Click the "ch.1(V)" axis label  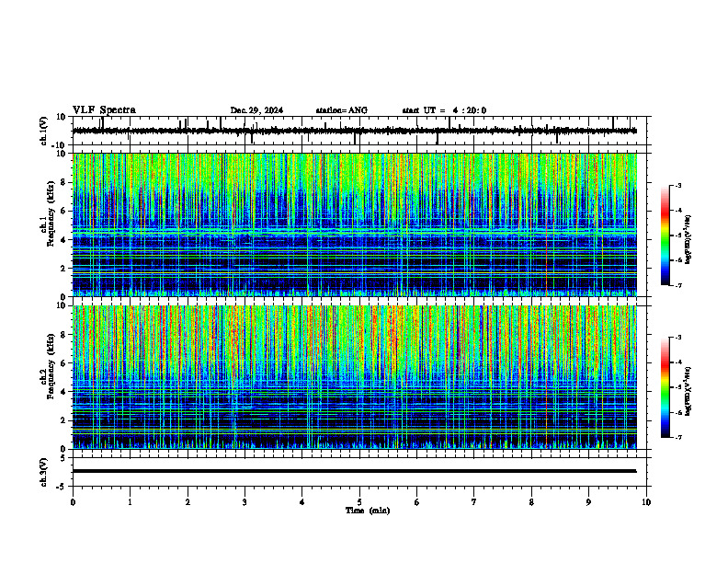(x=44, y=131)
